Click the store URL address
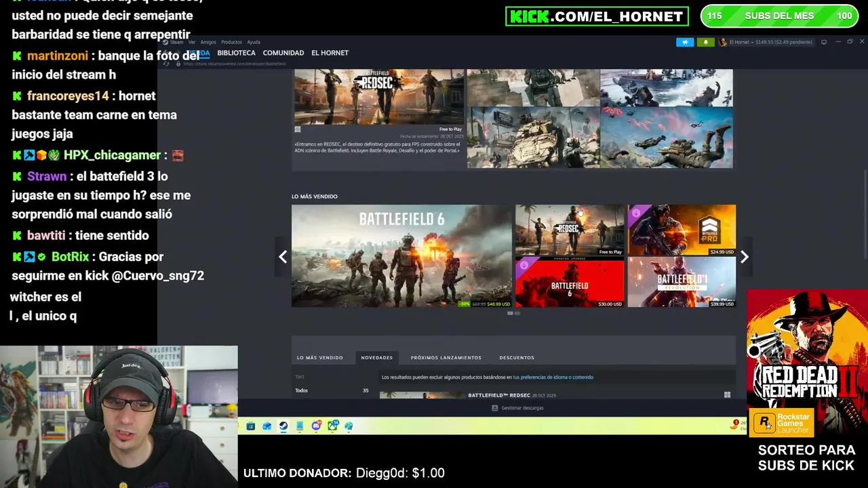The height and width of the screenshot is (488, 868). click(235, 64)
